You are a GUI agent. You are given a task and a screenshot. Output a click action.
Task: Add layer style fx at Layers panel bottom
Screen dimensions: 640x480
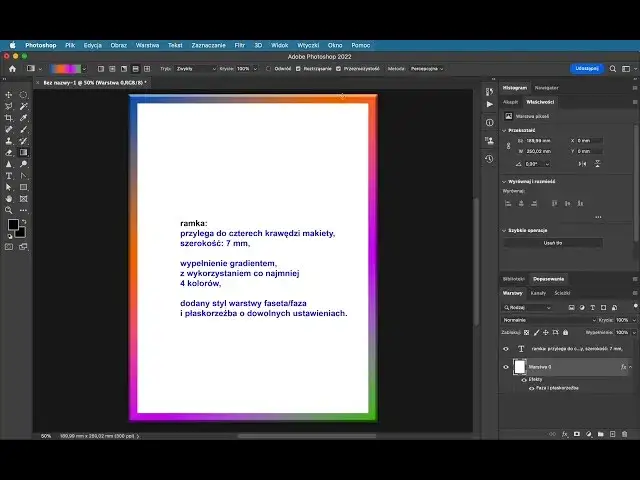coord(564,434)
